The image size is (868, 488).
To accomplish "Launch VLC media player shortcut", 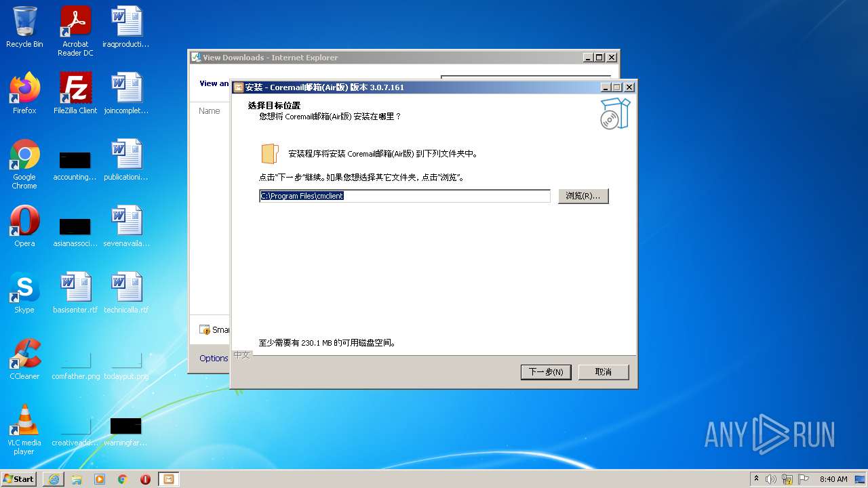I will 24,430.
